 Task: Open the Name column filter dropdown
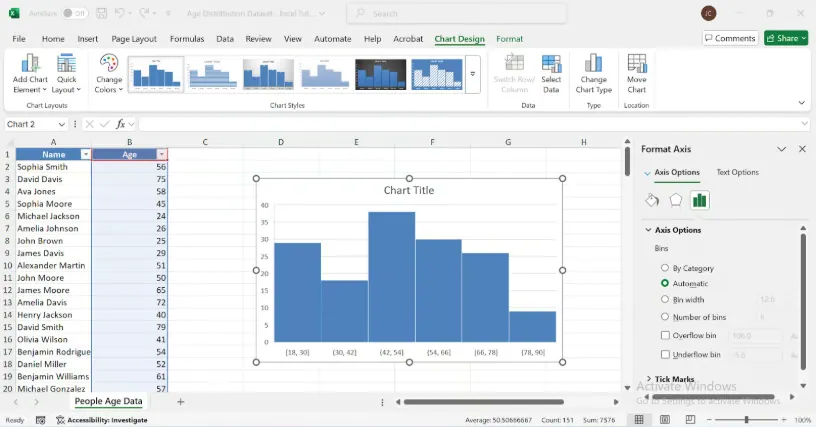click(85, 155)
